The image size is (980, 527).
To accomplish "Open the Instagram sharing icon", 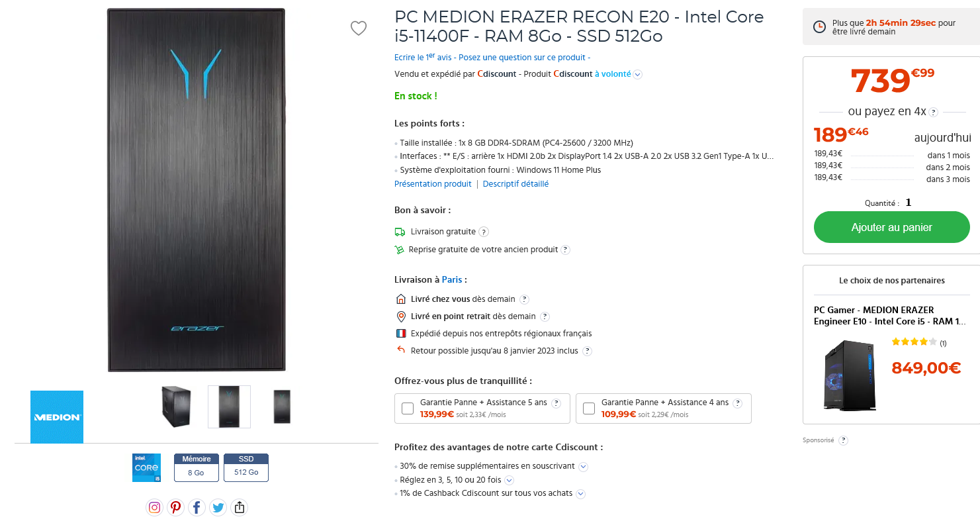I will (154, 507).
